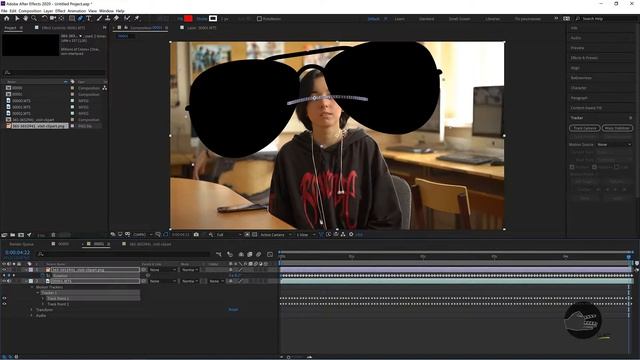This screenshot has height=360, width=640.
Task: Collapse the Tracker 1 group
Action: click(38, 293)
